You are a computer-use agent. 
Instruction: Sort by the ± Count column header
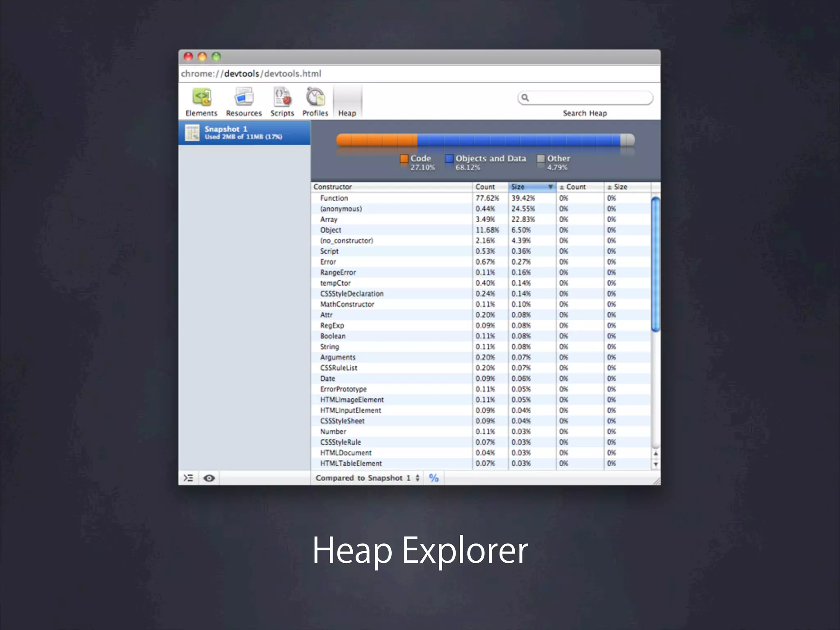pyautogui.click(x=580, y=187)
